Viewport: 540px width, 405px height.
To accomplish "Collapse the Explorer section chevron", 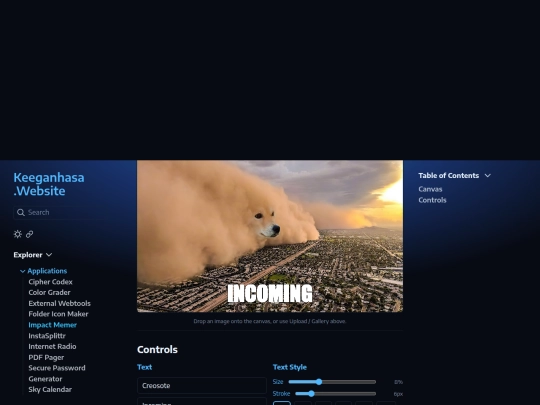I will click(x=49, y=255).
